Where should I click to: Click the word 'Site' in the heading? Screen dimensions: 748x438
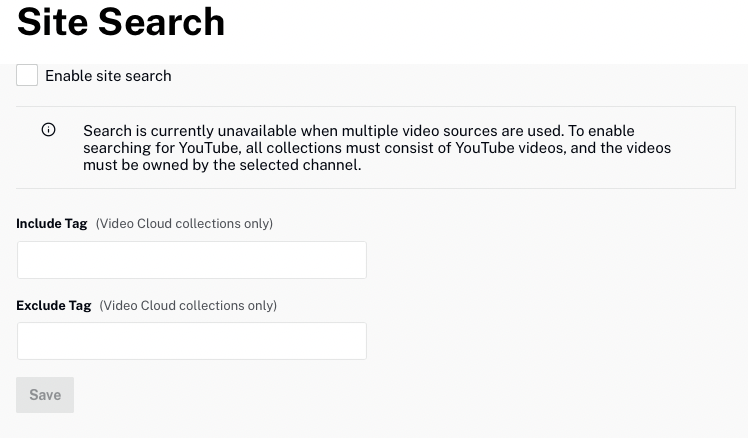click(52, 21)
